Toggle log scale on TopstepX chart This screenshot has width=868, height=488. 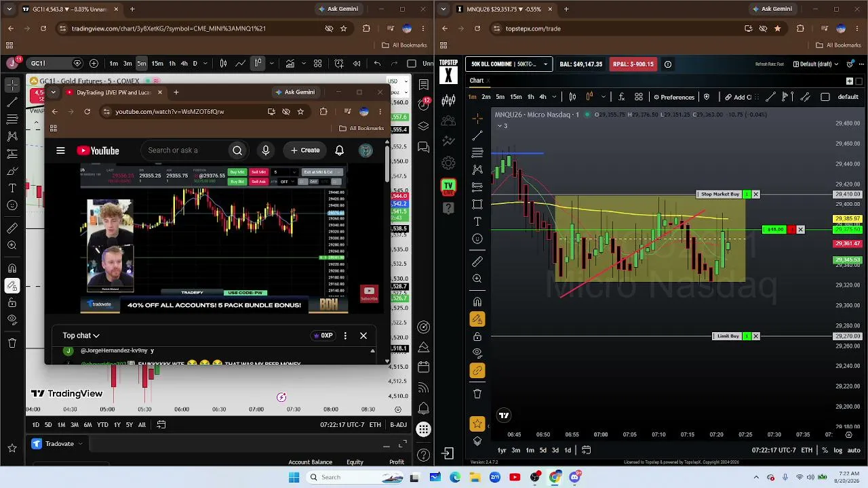tap(838, 450)
